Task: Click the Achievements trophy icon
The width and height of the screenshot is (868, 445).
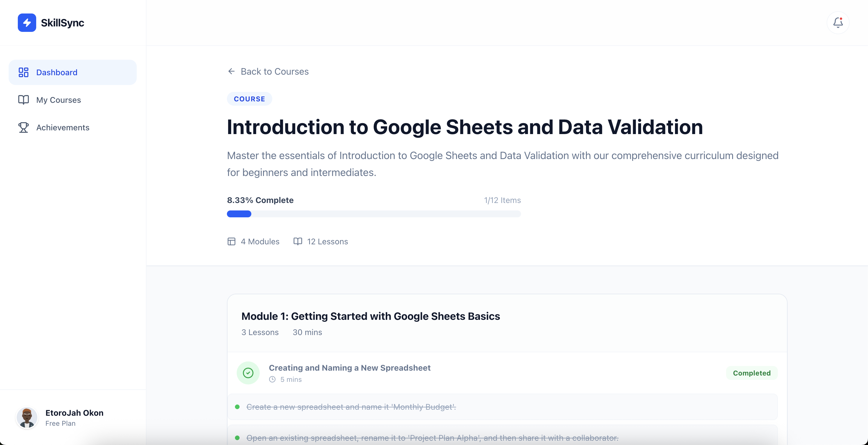Action: [23, 127]
